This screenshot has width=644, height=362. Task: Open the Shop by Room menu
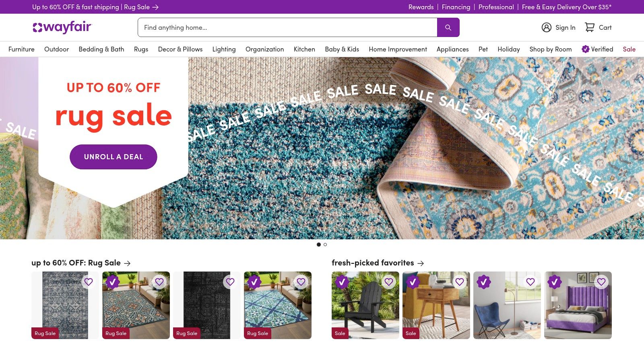coord(550,49)
